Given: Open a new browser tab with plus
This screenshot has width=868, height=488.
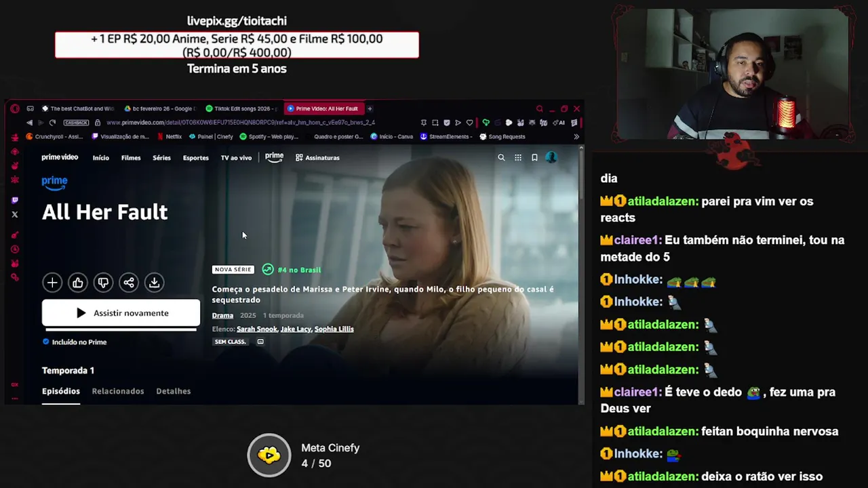Looking at the screenshot, I should pyautogui.click(x=370, y=108).
